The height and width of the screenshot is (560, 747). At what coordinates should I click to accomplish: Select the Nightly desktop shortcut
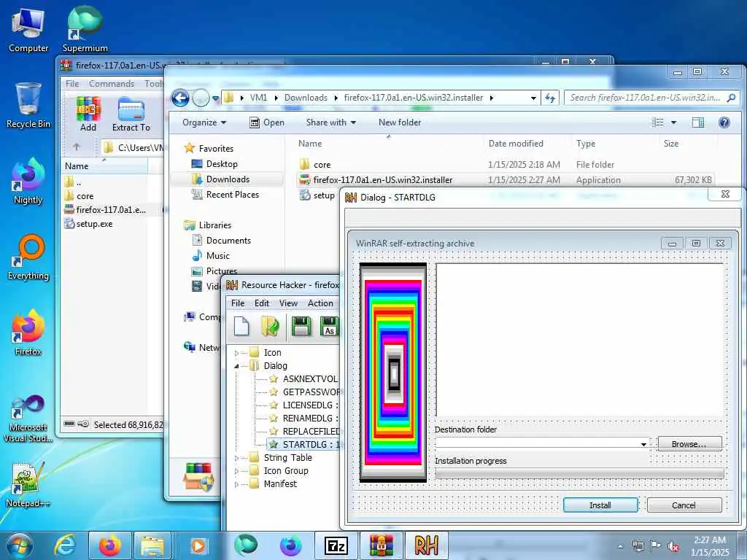pyautogui.click(x=28, y=181)
